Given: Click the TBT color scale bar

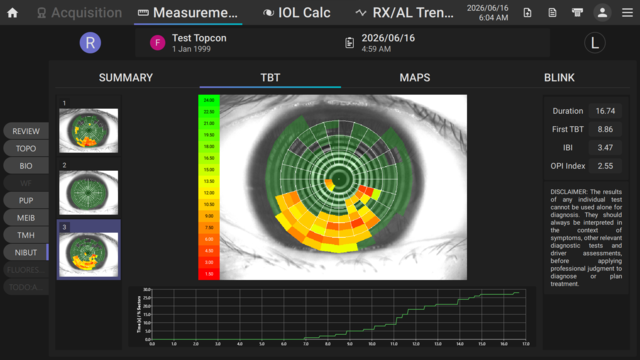Looking at the screenshot, I should coord(209,187).
